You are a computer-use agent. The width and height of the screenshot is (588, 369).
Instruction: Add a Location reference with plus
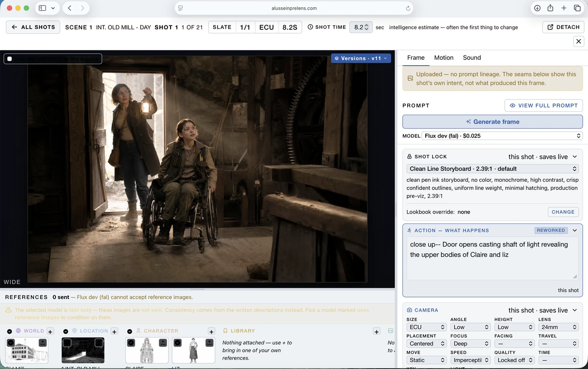pyautogui.click(x=114, y=332)
